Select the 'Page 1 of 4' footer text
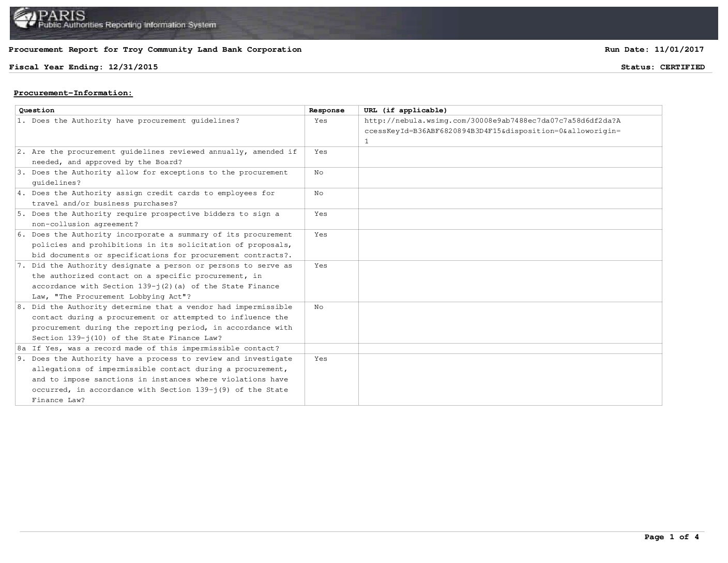This screenshot has width=728, height=563. [672, 537]
